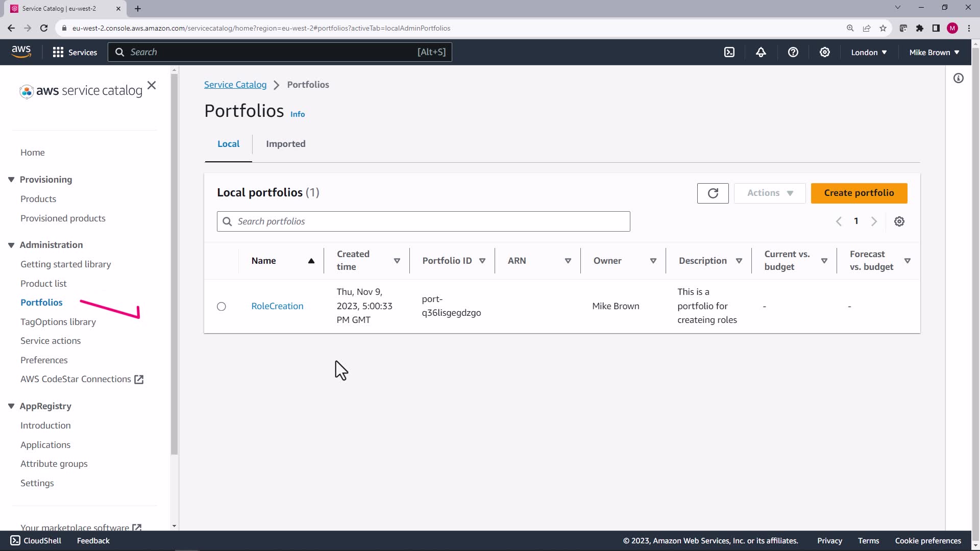The height and width of the screenshot is (551, 980).
Task: Open CloudShell icon in top navigation bar
Action: [729, 52]
